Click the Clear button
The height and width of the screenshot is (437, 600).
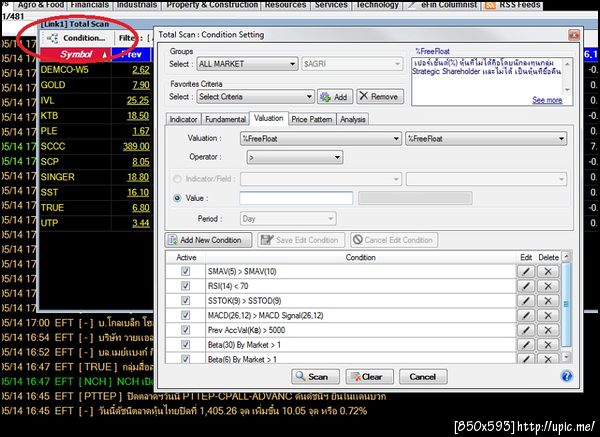[370, 377]
